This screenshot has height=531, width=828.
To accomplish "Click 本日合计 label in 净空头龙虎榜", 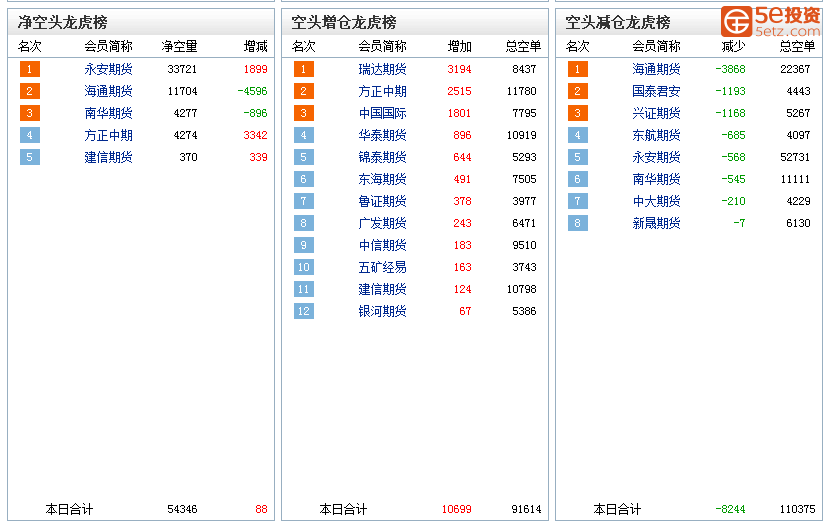I will click(x=69, y=509).
